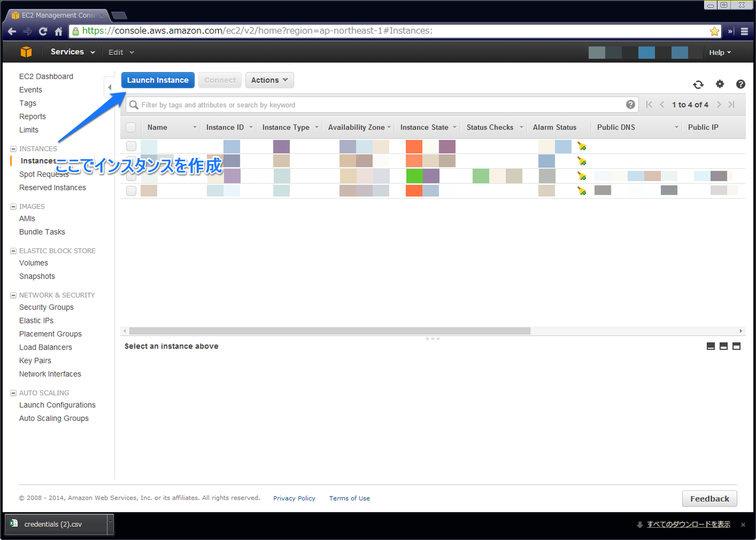Open the Actions dropdown button
756x540 pixels.
point(269,80)
